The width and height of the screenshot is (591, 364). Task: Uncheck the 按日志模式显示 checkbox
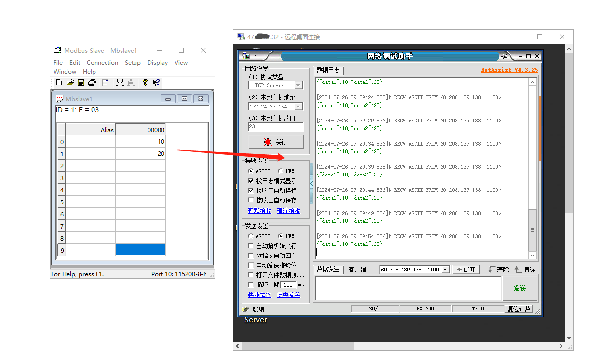tap(251, 181)
